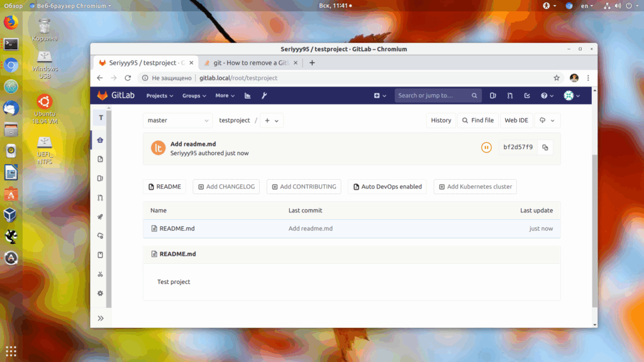Open the Merge requests icon in navbar

click(509, 96)
